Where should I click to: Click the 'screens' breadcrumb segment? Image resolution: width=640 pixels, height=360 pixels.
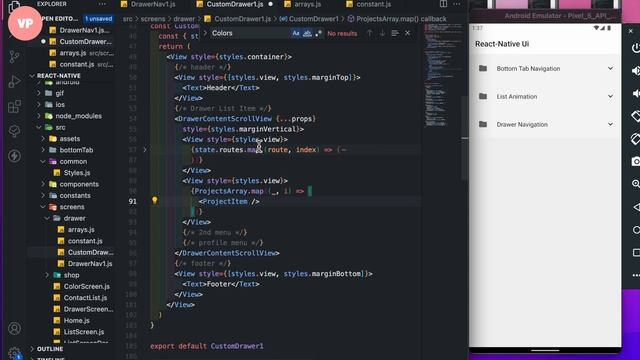[153, 19]
